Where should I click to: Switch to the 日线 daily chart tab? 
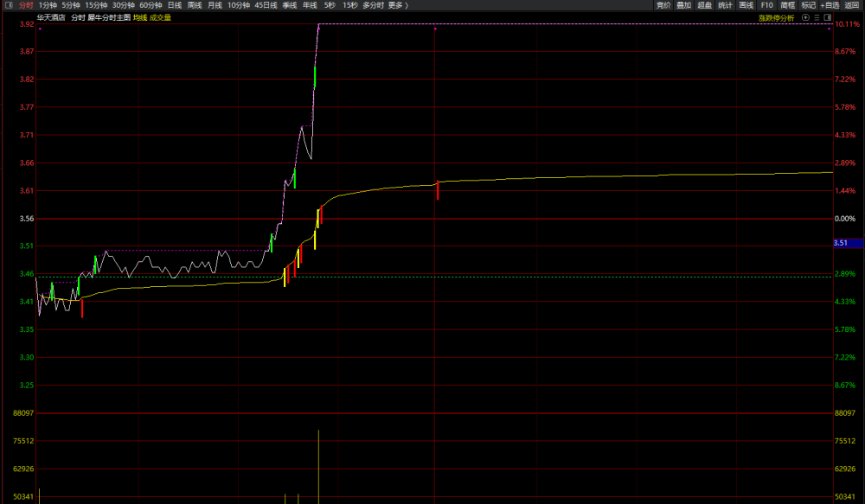(x=175, y=5)
